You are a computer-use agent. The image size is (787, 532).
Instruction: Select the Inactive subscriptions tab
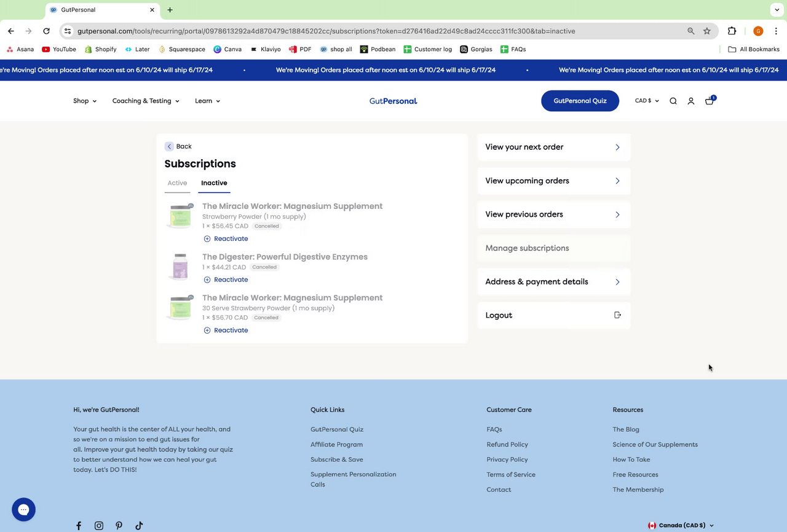(214, 183)
